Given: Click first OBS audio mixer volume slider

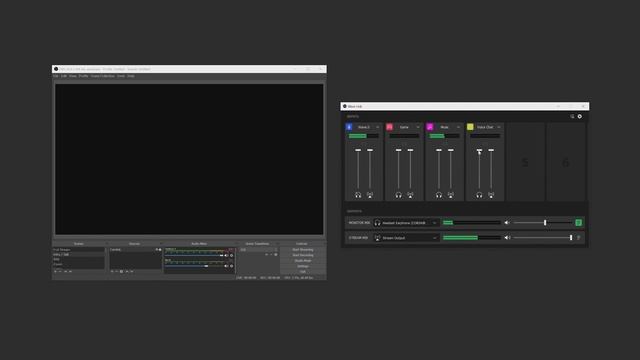Looking at the screenshot, I should click(x=194, y=256).
